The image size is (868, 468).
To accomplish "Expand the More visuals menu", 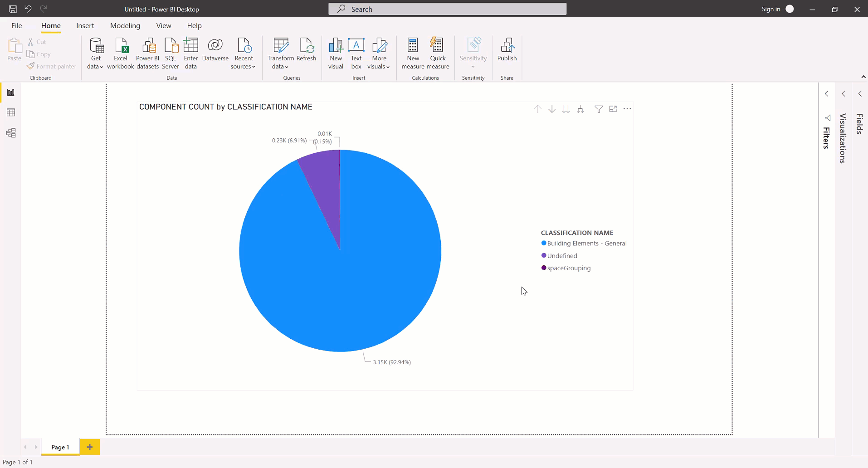I will click(x=379, y=54).
